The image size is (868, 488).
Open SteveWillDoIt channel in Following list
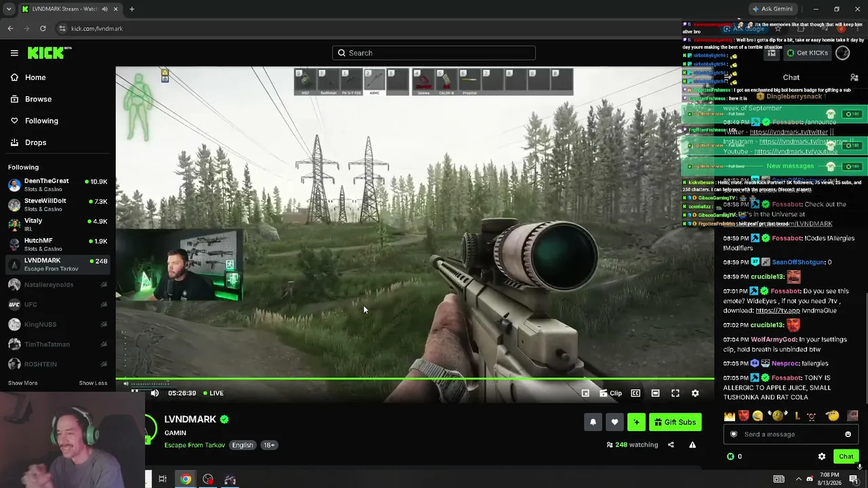click(58, 205)
